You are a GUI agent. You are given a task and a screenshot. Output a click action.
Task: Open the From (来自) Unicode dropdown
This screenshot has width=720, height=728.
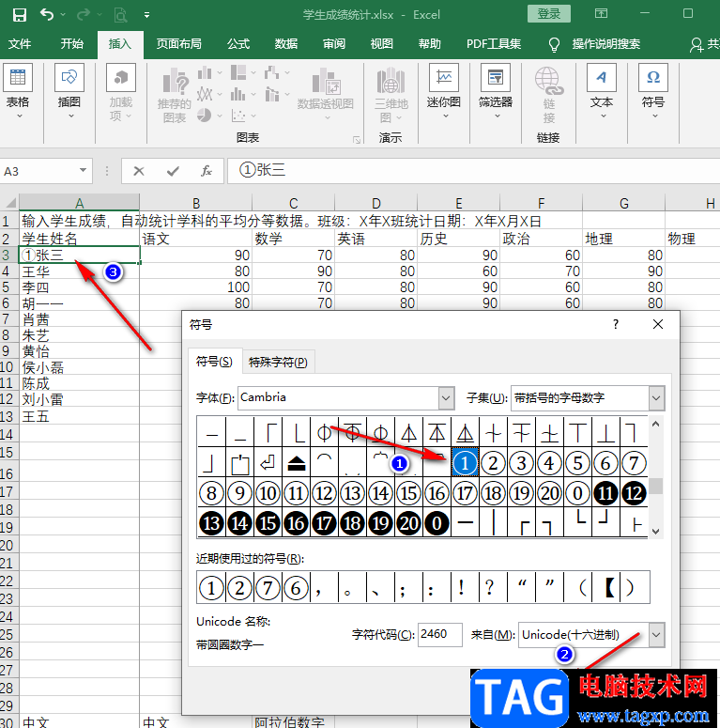click(x=656, y=635)
